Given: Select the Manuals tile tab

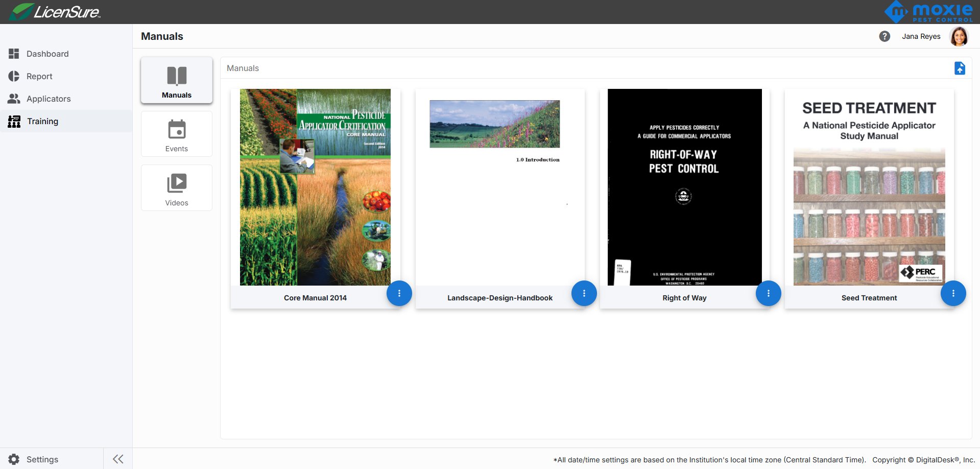Looking at the screenshot, I should coord(177,81).
